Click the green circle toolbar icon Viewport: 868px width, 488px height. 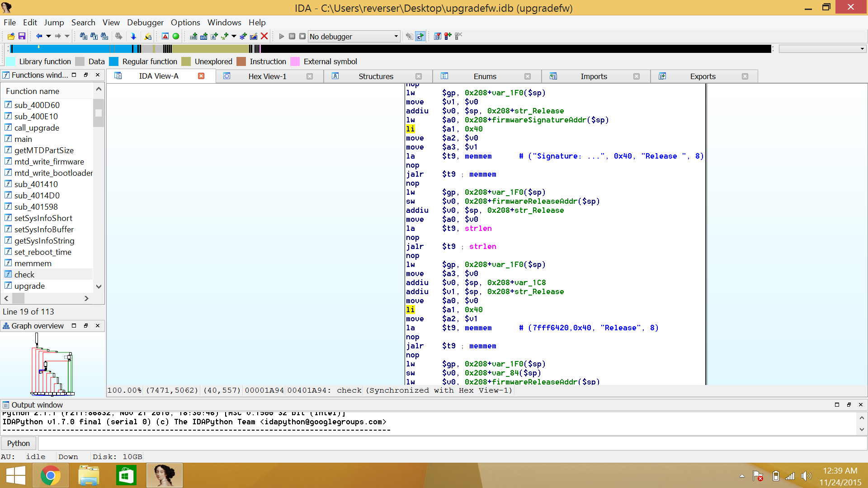pyautogui.click(x=176, y=36)
